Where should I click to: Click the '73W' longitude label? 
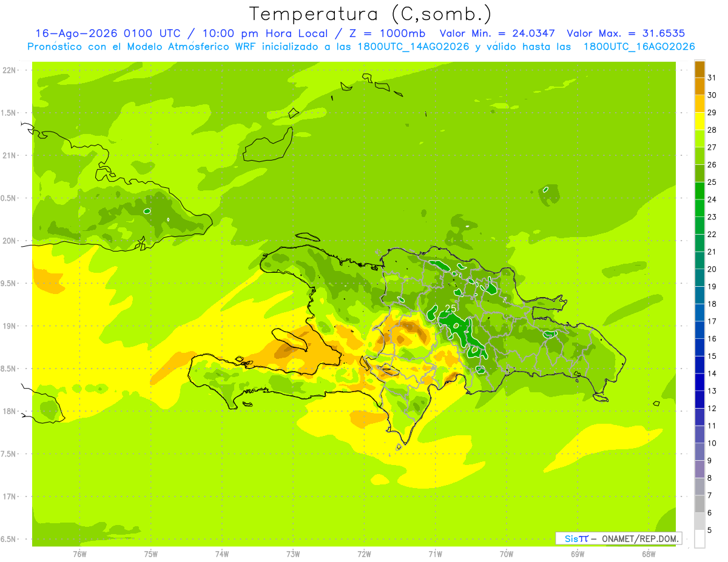(x=293, y=554)
